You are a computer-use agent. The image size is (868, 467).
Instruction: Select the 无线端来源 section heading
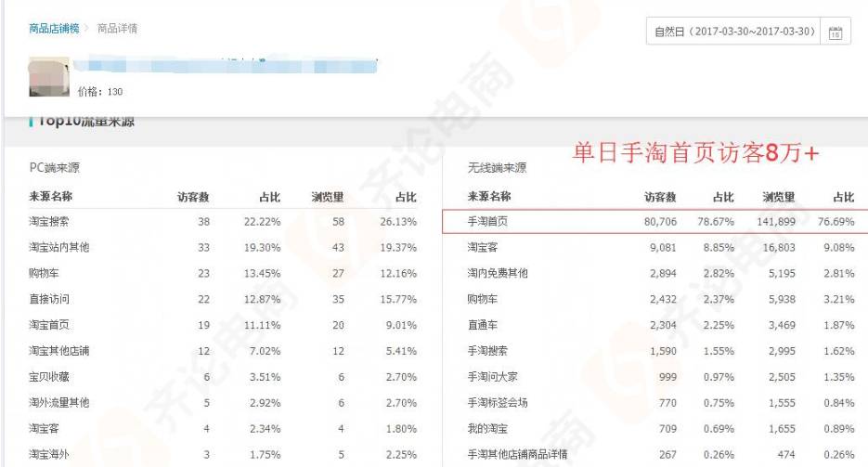(497, 168)
